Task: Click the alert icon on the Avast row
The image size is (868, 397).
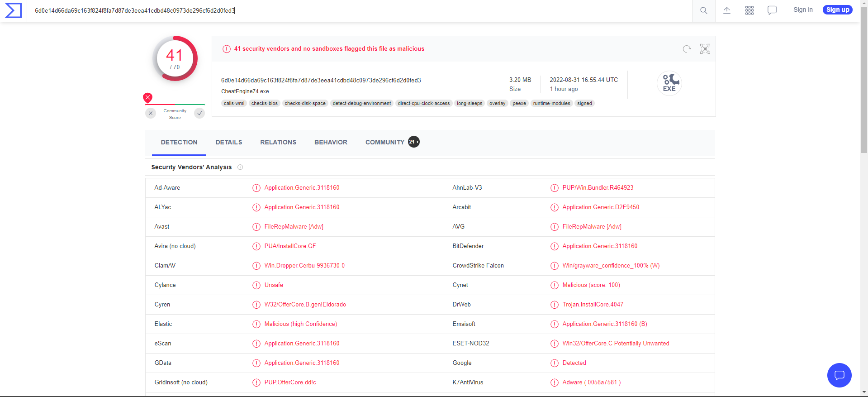Action: click(256, 227)
